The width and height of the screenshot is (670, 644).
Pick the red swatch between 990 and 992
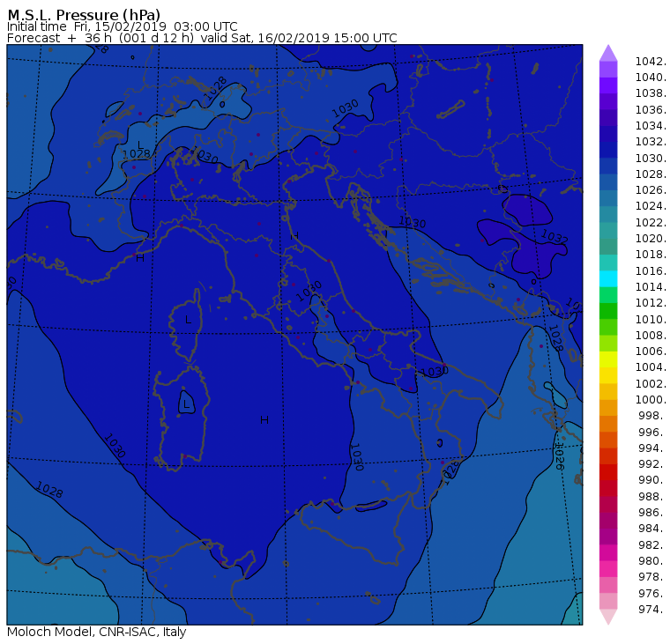click(x=608, y=472)
